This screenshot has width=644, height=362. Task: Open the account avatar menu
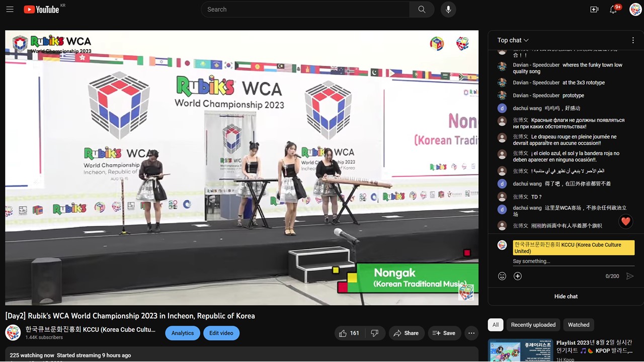(x=635, y=10)
